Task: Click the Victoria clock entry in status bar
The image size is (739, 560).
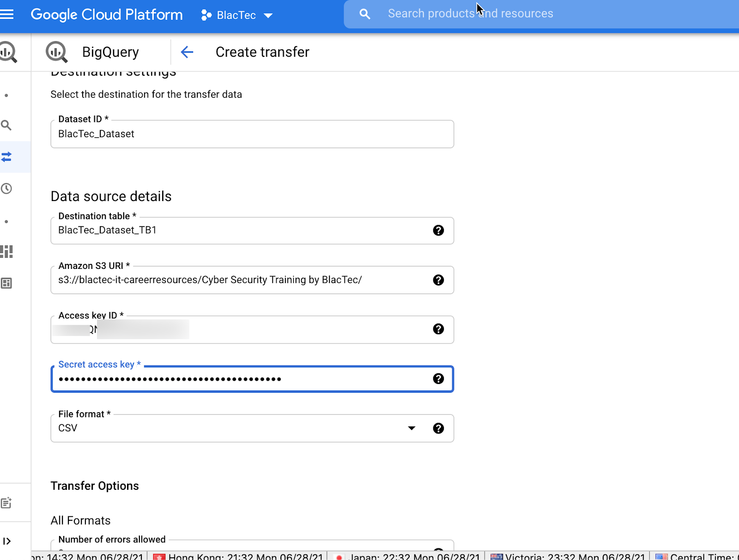Action: point(568,556)
